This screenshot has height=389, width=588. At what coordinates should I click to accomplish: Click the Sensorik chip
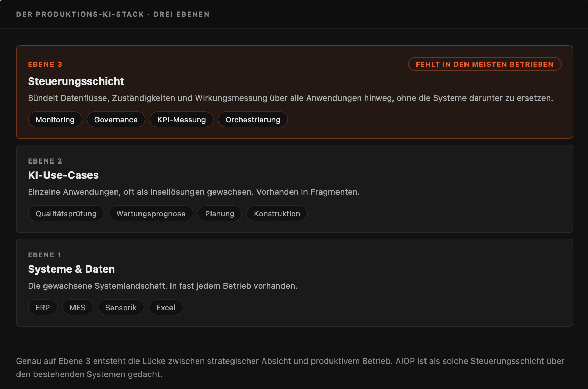pyautogui.click(x=121, y=307)
